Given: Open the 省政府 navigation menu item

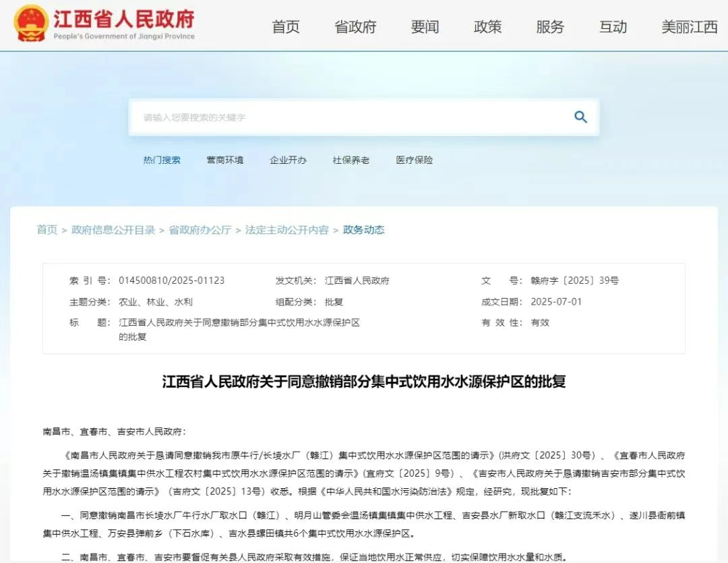Looking at the screenshot, I should point(355,26).
